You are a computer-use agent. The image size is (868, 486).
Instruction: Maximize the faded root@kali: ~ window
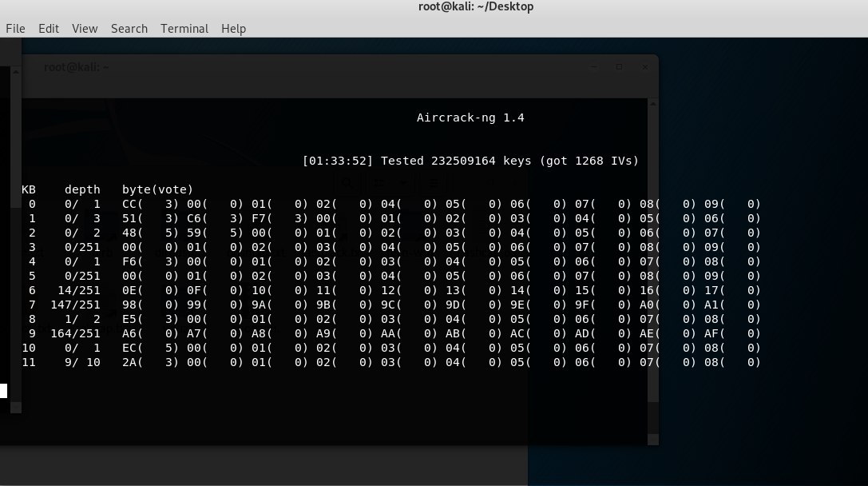pos(619,66)
